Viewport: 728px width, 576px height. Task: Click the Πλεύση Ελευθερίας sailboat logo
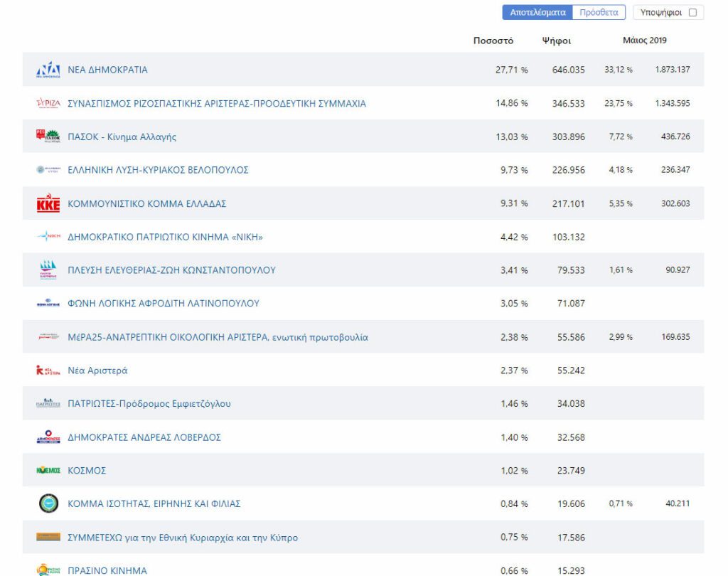(48, 270)
